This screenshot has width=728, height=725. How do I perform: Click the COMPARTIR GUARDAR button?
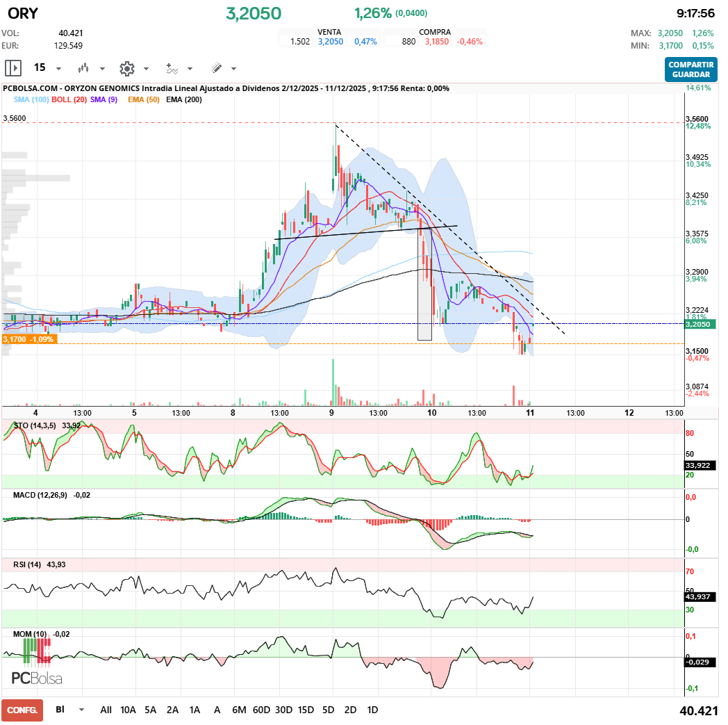pyautogui.click(x=692, y=68)
